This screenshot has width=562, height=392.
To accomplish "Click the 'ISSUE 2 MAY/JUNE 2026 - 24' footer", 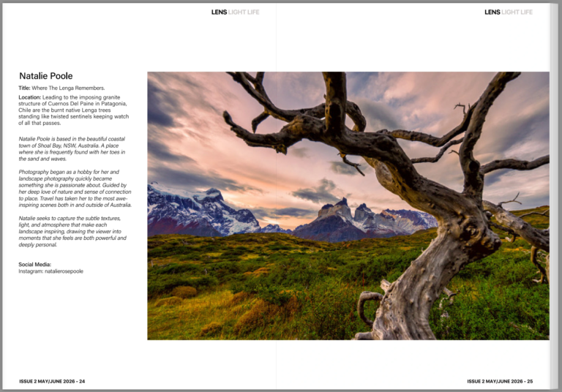I will click(52, 381).
